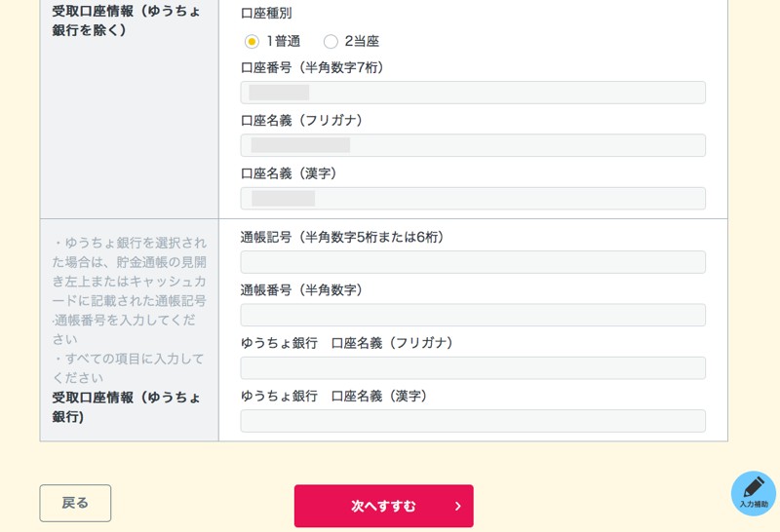Focus the ゆうちょ銀行 口座名義(フリガナ) field

pyautogui.click(x=473, y=367)
